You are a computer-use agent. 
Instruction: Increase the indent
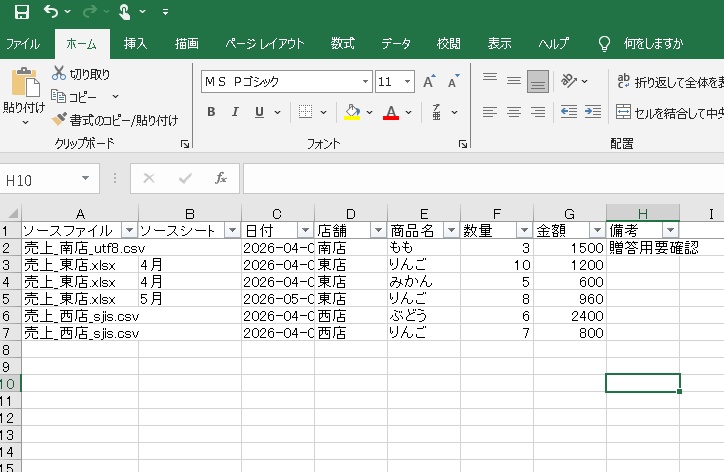pos(593,112)
